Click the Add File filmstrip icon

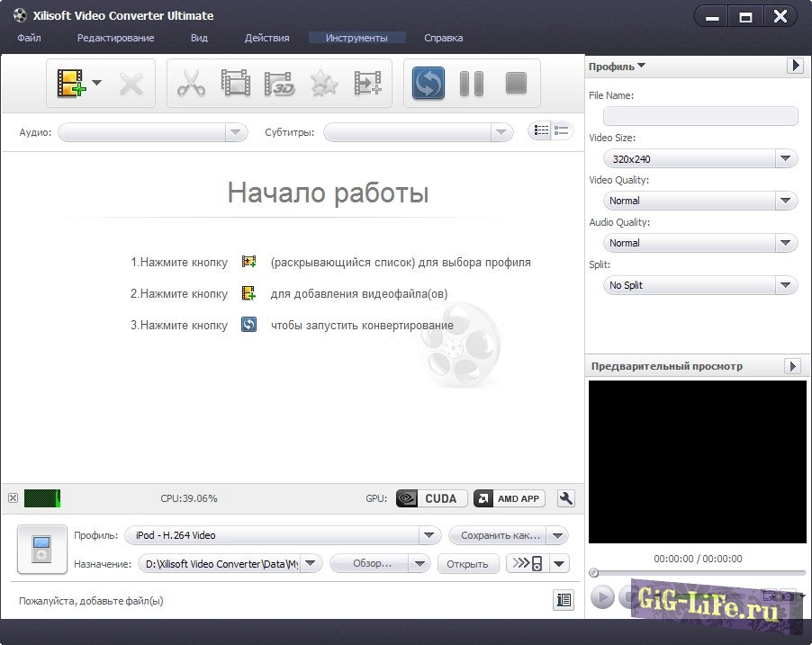71,84
